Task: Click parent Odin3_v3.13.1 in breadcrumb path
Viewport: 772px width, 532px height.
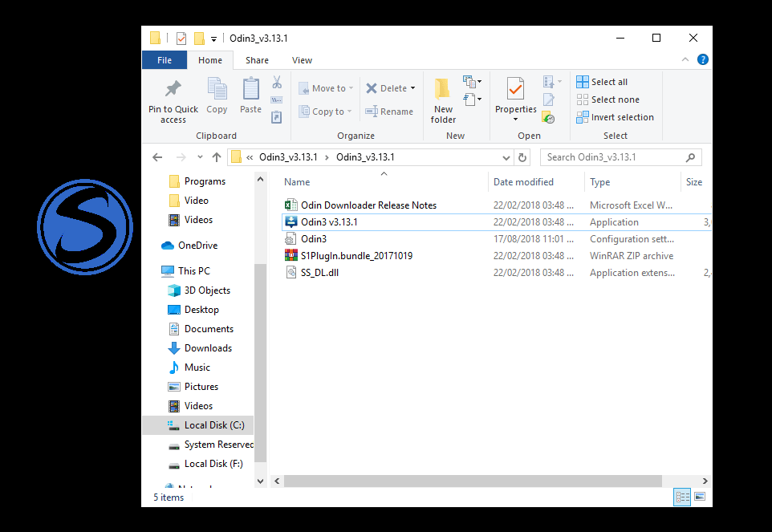Action: pyautogui.click(x=288, y=157)
